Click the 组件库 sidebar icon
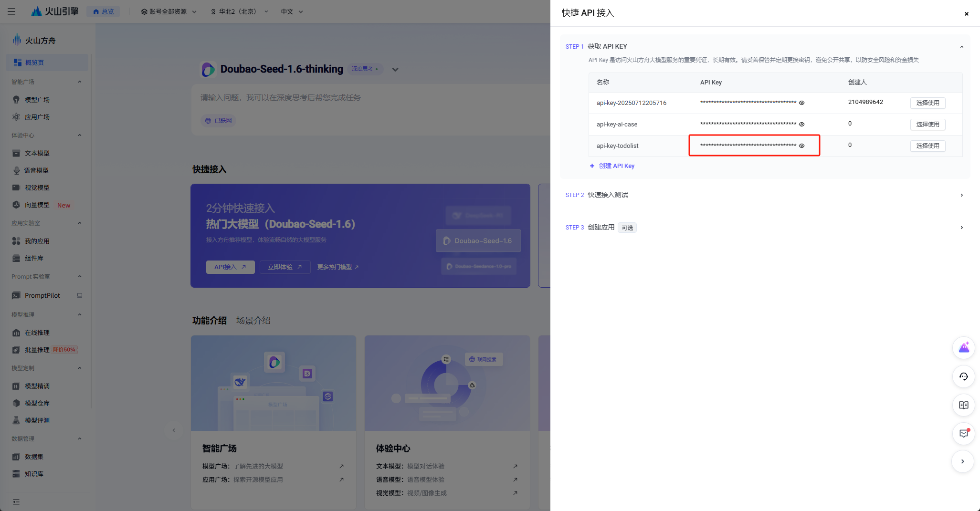 (x=16, y=258)
